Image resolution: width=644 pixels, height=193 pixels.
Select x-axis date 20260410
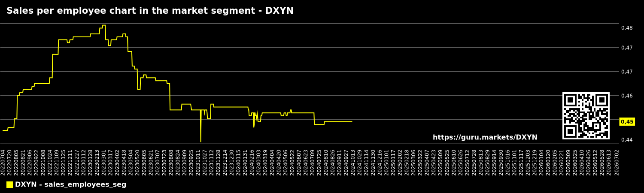[x=583, y=162]
